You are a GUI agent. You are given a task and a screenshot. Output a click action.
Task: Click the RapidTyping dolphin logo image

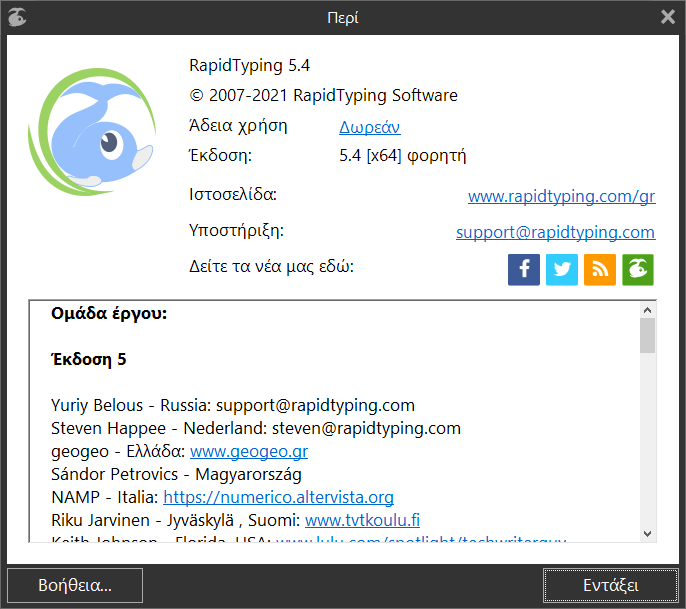[x=92, y=131]
